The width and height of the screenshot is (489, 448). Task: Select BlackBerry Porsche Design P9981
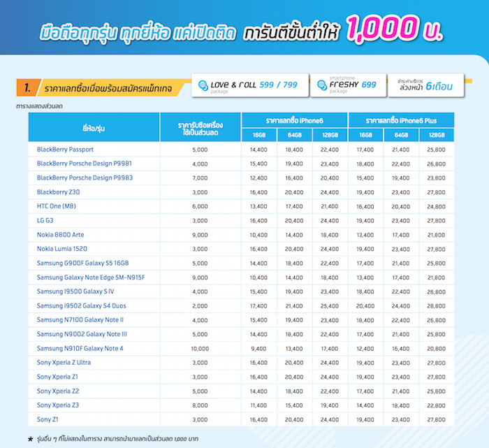click(85, 164)
